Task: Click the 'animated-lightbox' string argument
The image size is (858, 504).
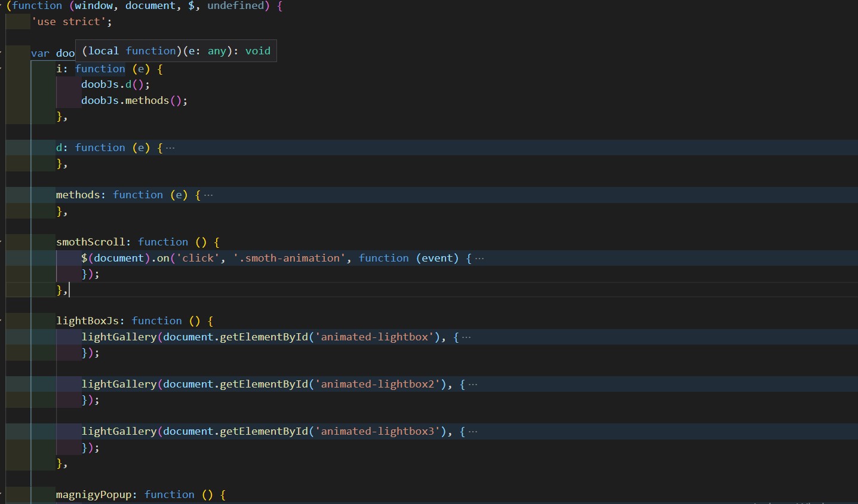Action: (x=375, y=337)
